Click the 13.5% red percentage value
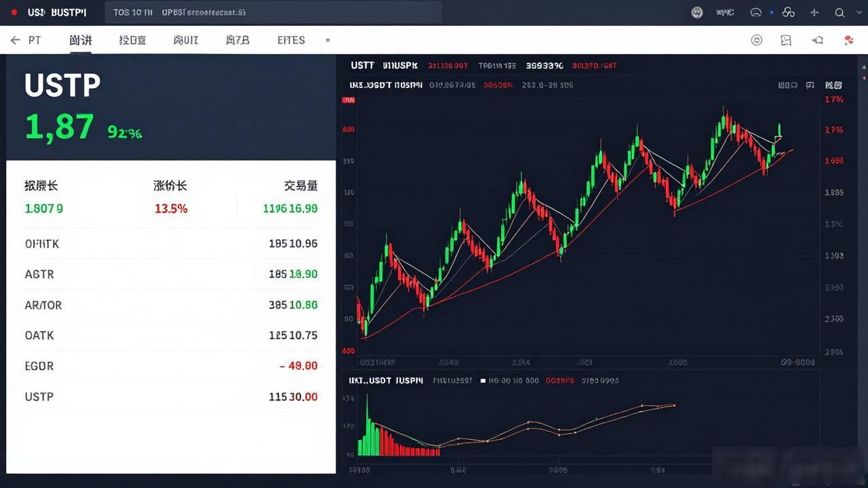Screen dimensions: 868x488 pyautogui.click(x=171, y=209)
